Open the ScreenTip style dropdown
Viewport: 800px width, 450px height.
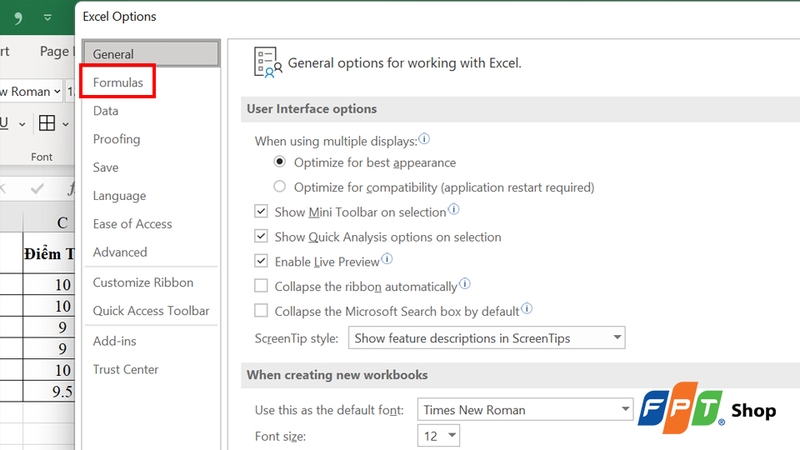coord(487,338)
